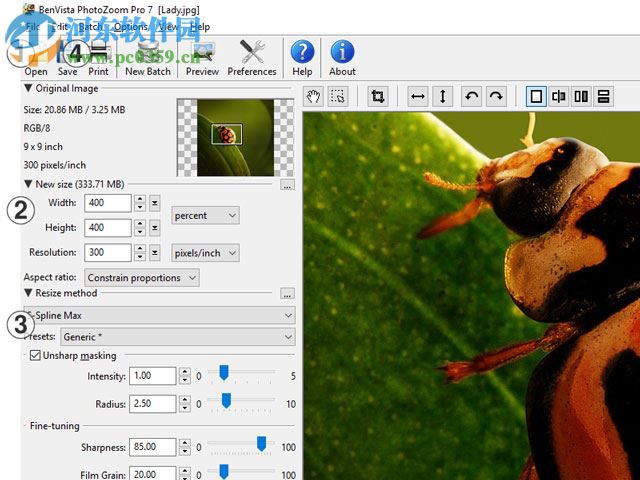Click the Width input field
Viewport: 640px width, 480px height.
click(x=108, y=203)
